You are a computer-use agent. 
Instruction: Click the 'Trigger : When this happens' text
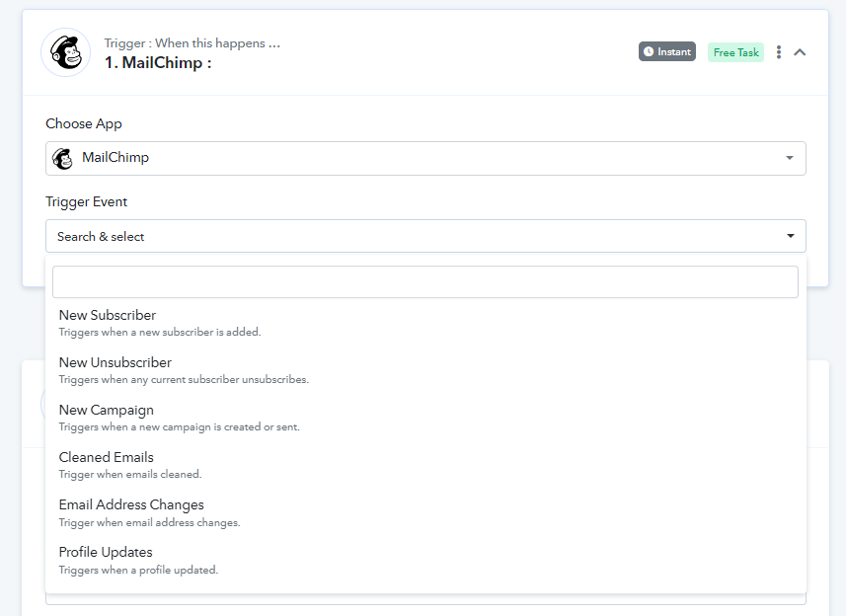192,43
